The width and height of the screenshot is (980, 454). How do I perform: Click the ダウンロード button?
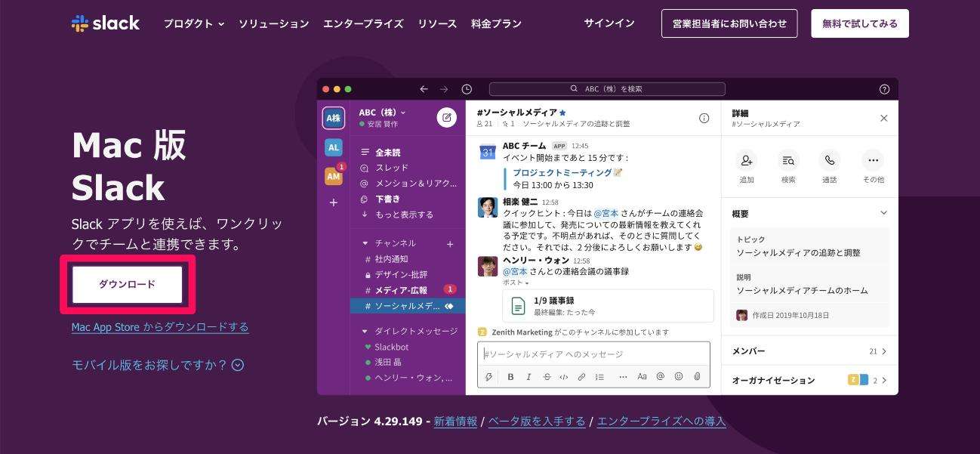(128, 283)
